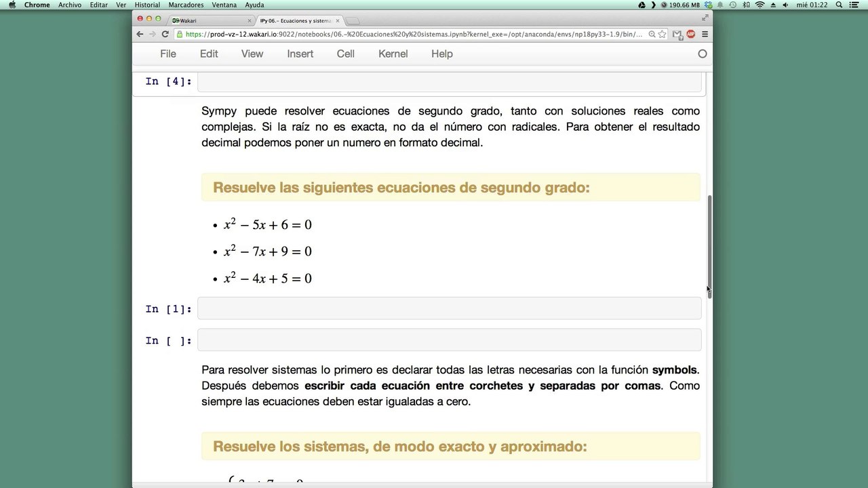Click the browser forward arrow
This screenshot has width=868, height=488.
click(152, 34)
